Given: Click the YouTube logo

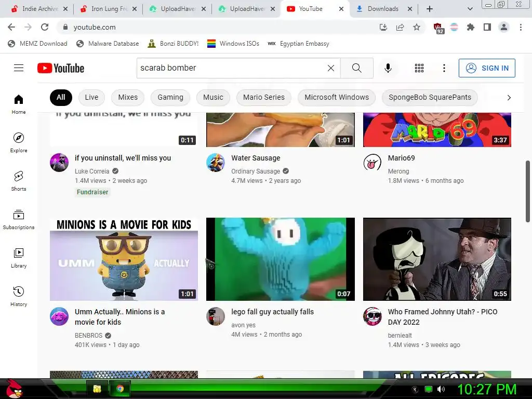Looking at the screenshot, I should [61, 68].
